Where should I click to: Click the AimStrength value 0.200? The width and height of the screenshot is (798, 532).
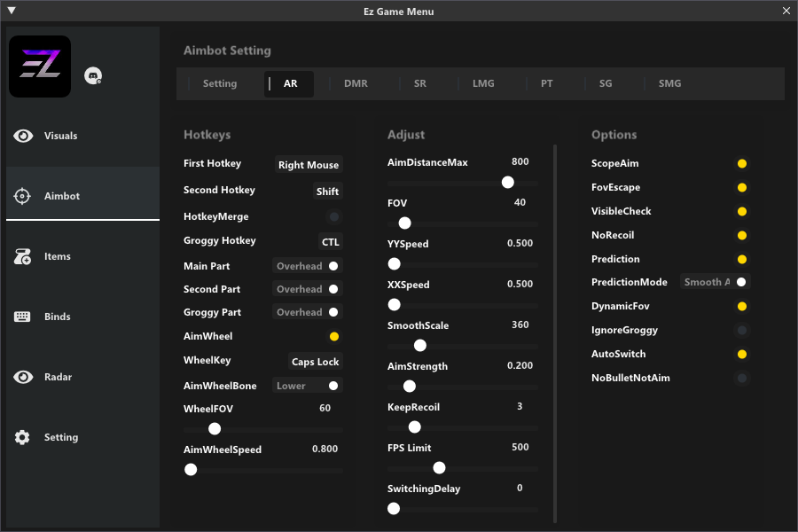520,365
